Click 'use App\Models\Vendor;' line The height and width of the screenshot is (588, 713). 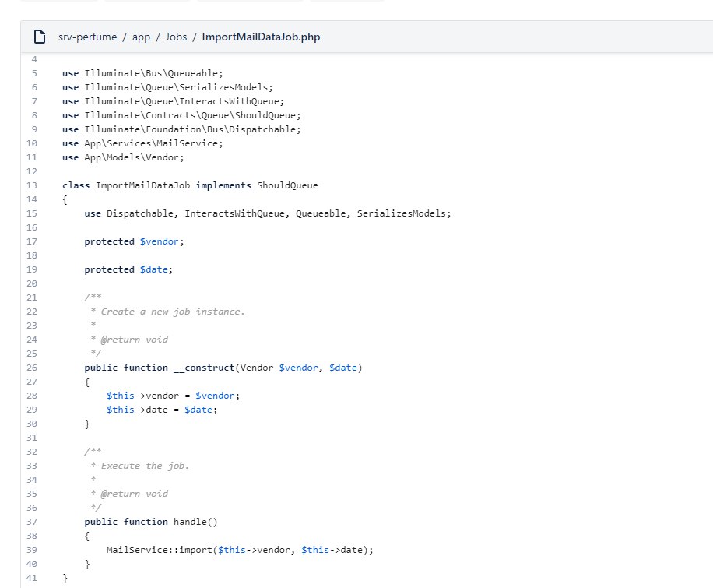[x=123, y=157]
